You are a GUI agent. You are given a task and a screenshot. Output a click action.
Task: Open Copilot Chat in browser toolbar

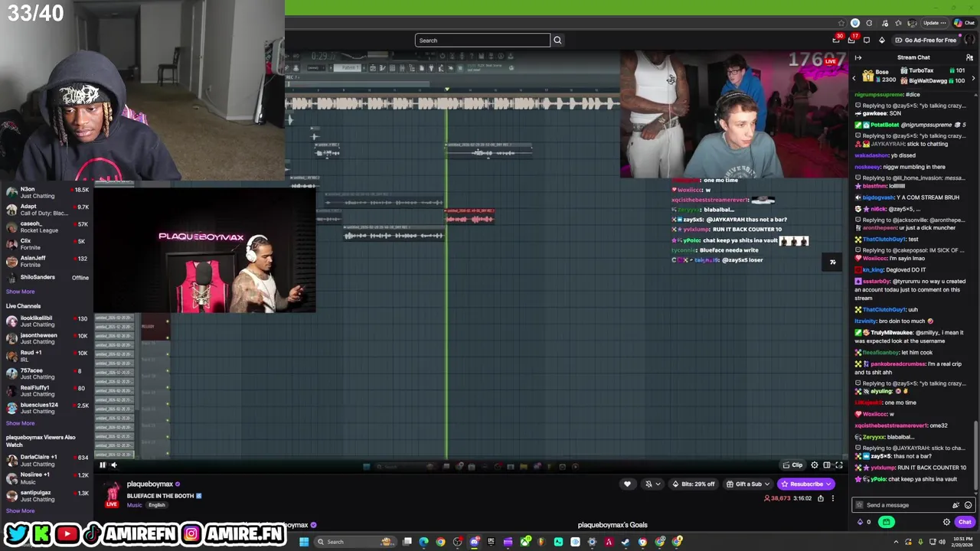point(964,23)
